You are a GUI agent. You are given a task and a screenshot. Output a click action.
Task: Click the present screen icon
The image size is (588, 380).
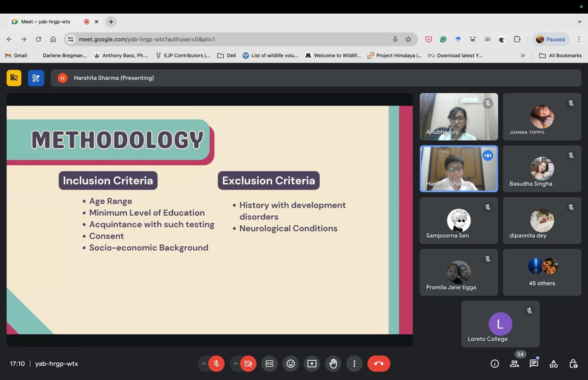pyautogui.click(x=312, y=363)
